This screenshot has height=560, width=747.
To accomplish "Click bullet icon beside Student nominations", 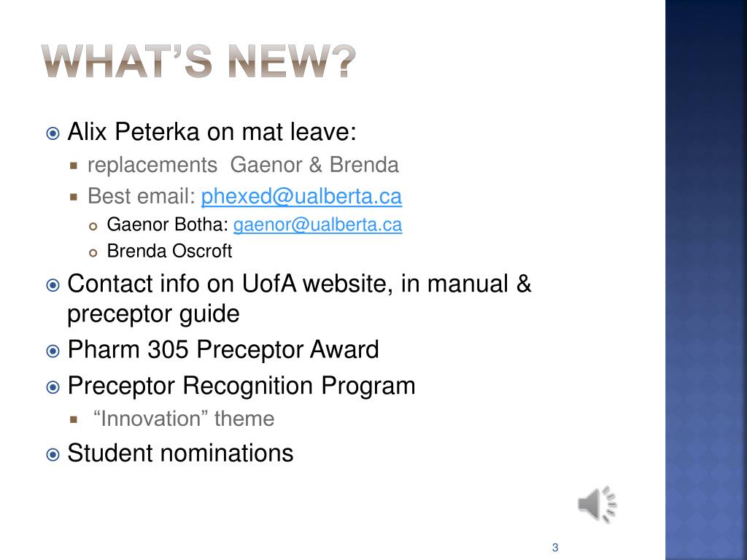I will [x=53, y=454].
